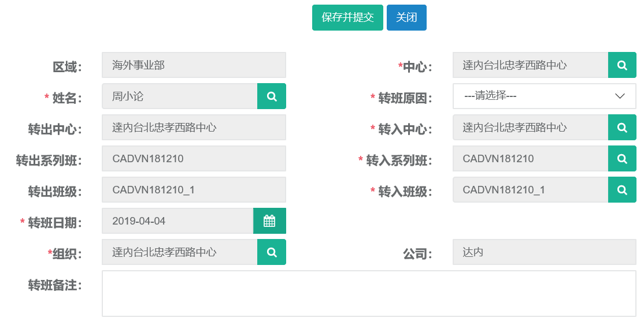Click the 转出中心 text field
This screenshot has width=644, height=325.
[x=194, y=128]
